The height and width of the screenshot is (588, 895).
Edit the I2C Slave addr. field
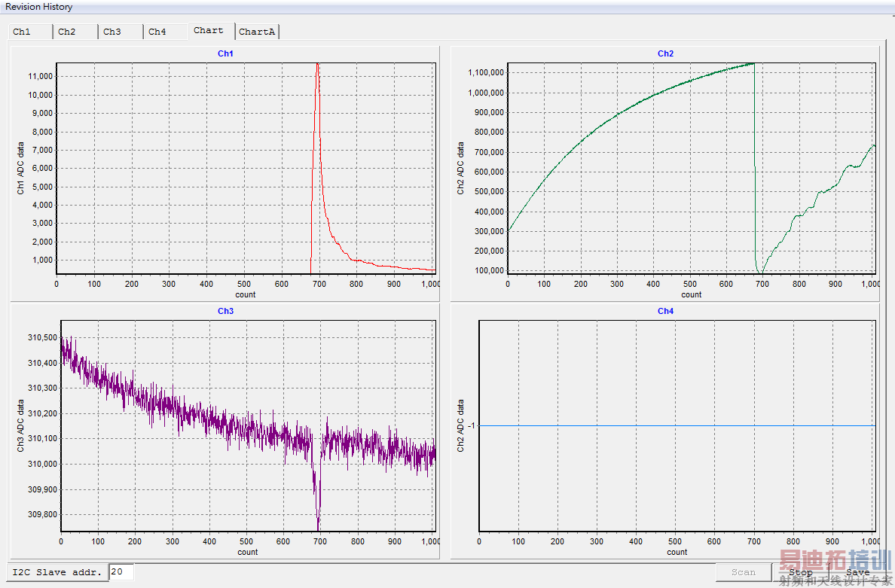tap(121, 572)
